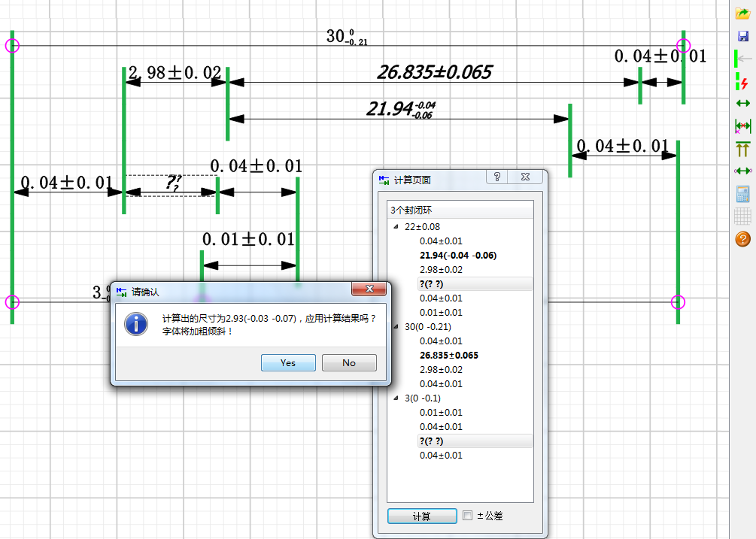756x539 pixels.
Task: Open help with the orange question icon
Action: (743, 239)
